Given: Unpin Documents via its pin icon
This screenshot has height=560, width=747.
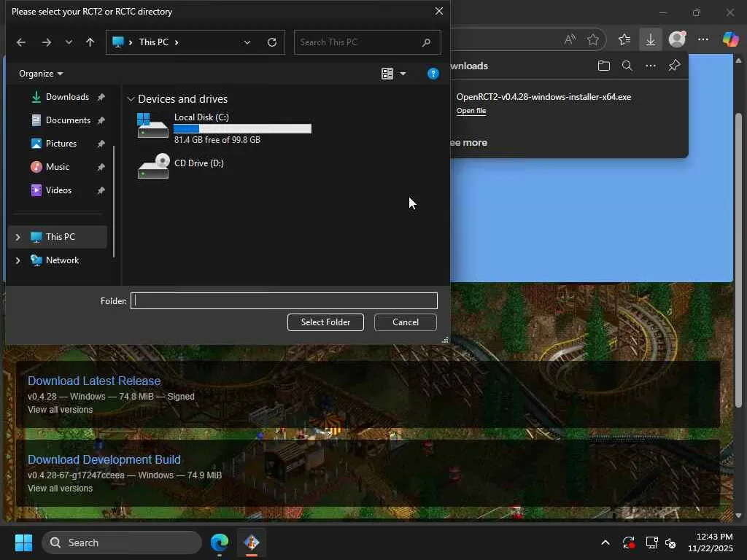Looking at the screenshot, I should point(101,120).
